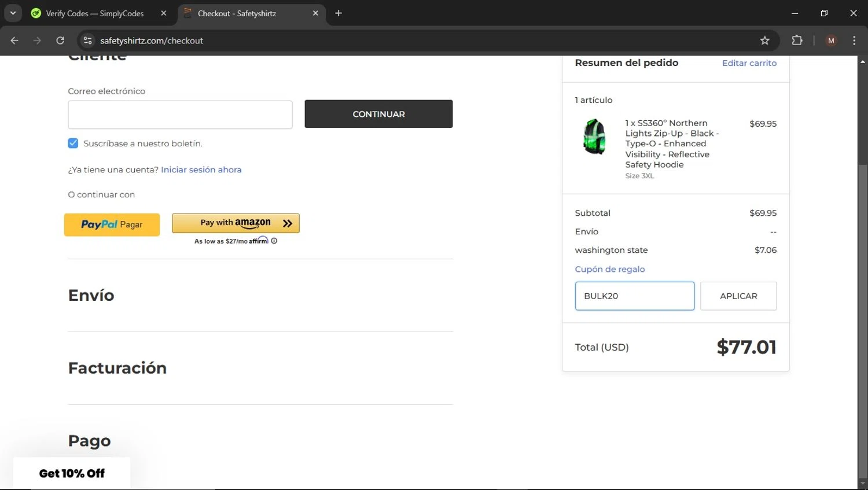Open Iniciar sesión ahora link
The height and width of the screenshot is (490, 868).
(x=201, y=170)
